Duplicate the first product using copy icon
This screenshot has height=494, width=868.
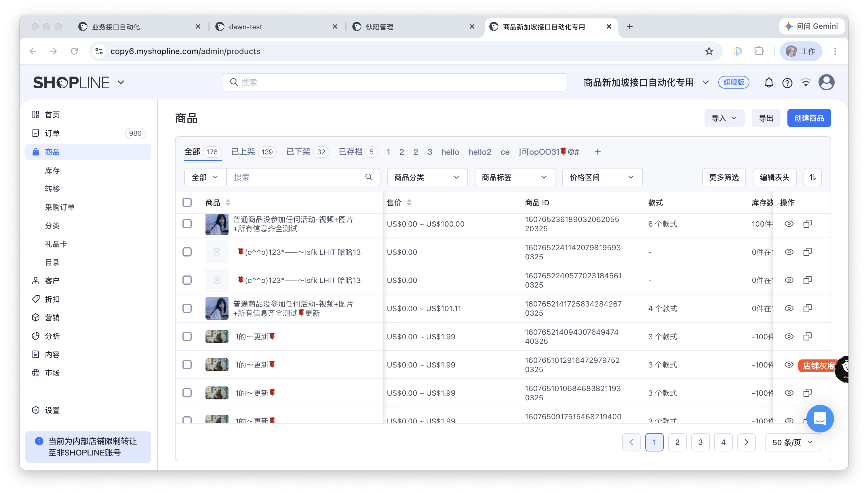click(x=808, y=224)
